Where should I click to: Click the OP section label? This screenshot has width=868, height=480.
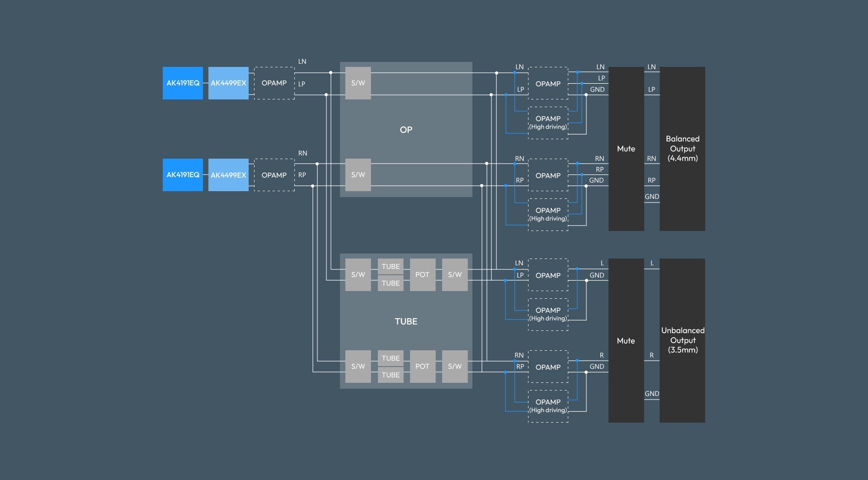[406, 130]
